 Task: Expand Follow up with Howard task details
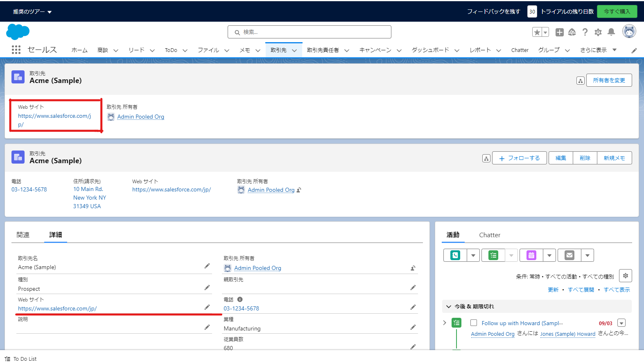[445, 323]
